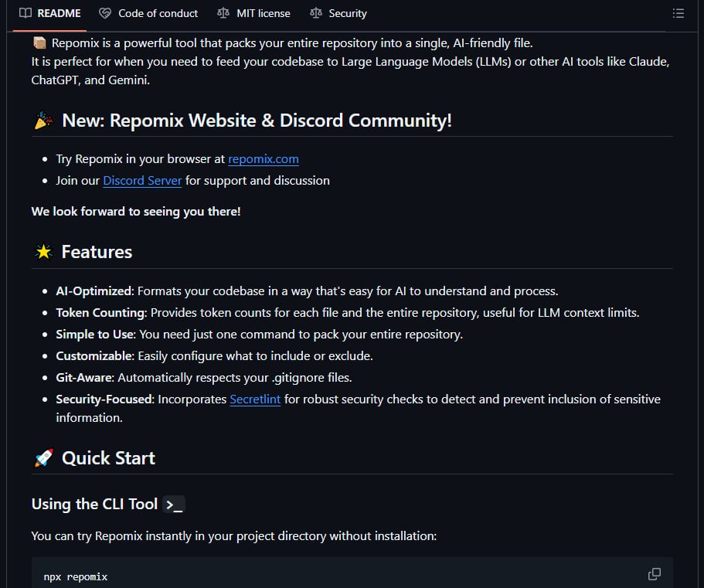Open the repomix.com link

[263, 159]
